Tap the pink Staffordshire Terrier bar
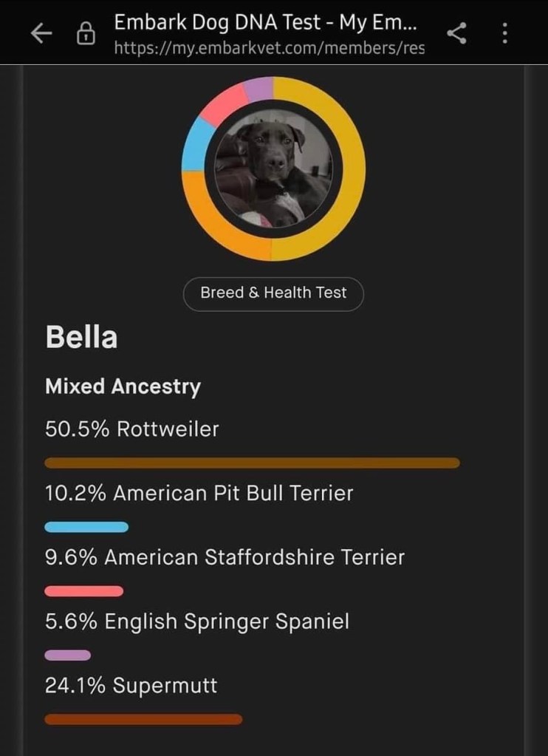This screenshot has height=756, width=548. [x=84, y=591]
